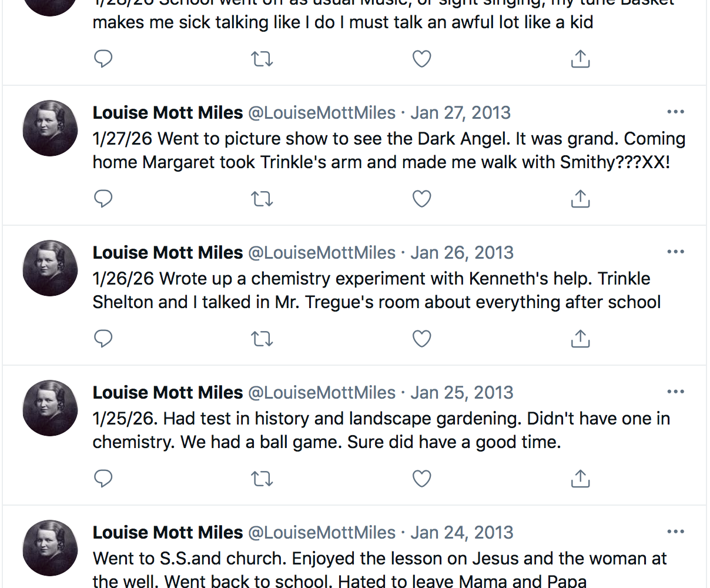This screenshot has width=710, height=588.
Task: Open the Jan 27, 2013 tweet date link
Action: tap(460, 112)
